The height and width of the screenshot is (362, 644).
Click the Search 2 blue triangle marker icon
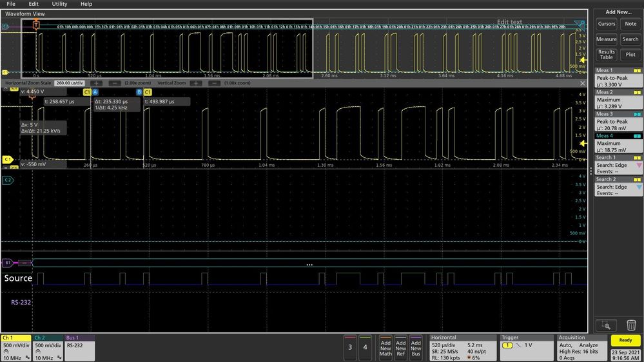tap(639, 187)
